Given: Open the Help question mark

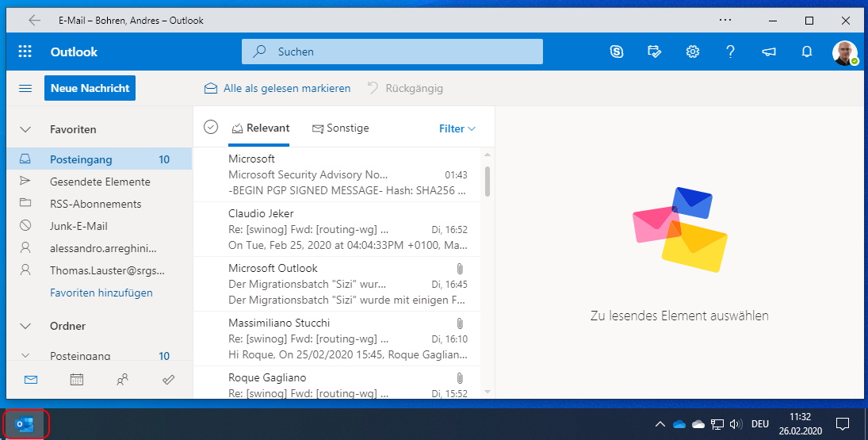Looking at the screenshot, I should coord(730,52).
